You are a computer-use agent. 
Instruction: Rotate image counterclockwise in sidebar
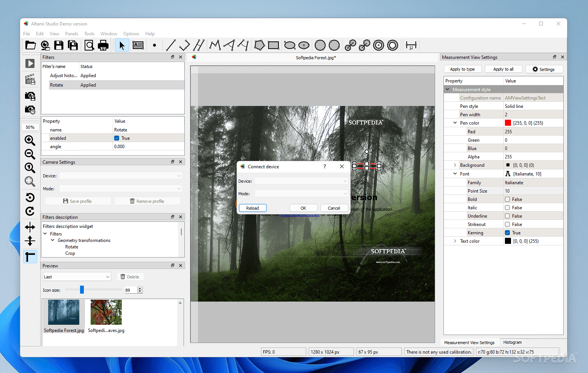tap(30, 197)
